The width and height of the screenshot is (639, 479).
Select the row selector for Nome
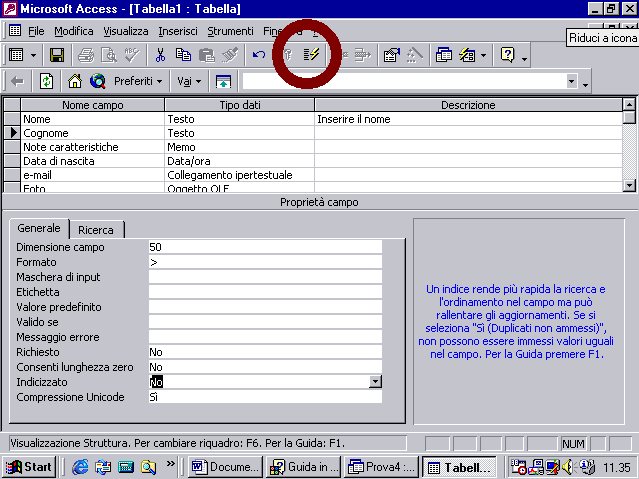[12, 119]
